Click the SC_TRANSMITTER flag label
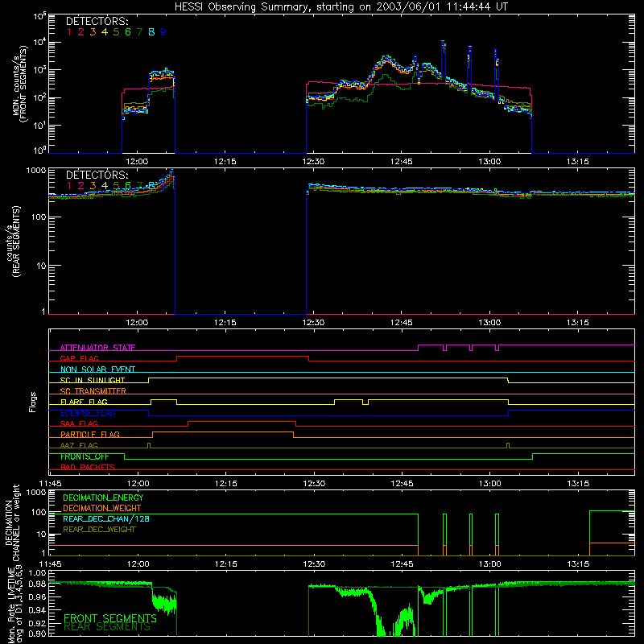644x644 pixels. pyautogui.click(x=93, y=391)
